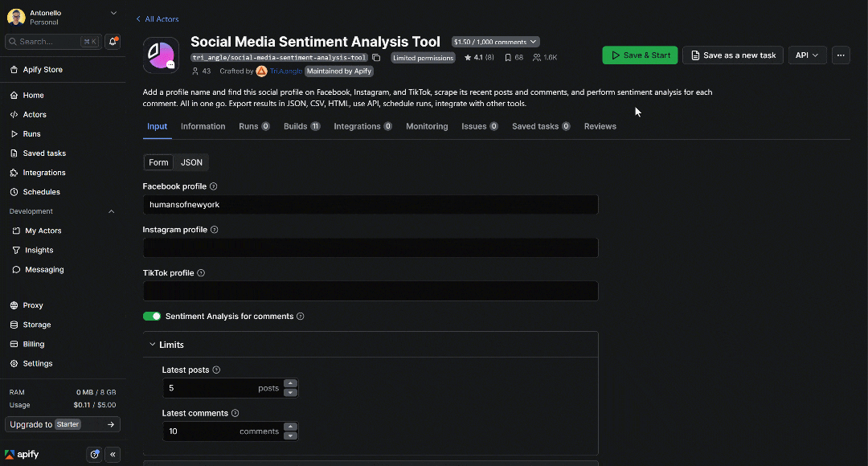Open Apify Store from the sidebar
This screenshot has height=466, width=868.
(43, 70)
